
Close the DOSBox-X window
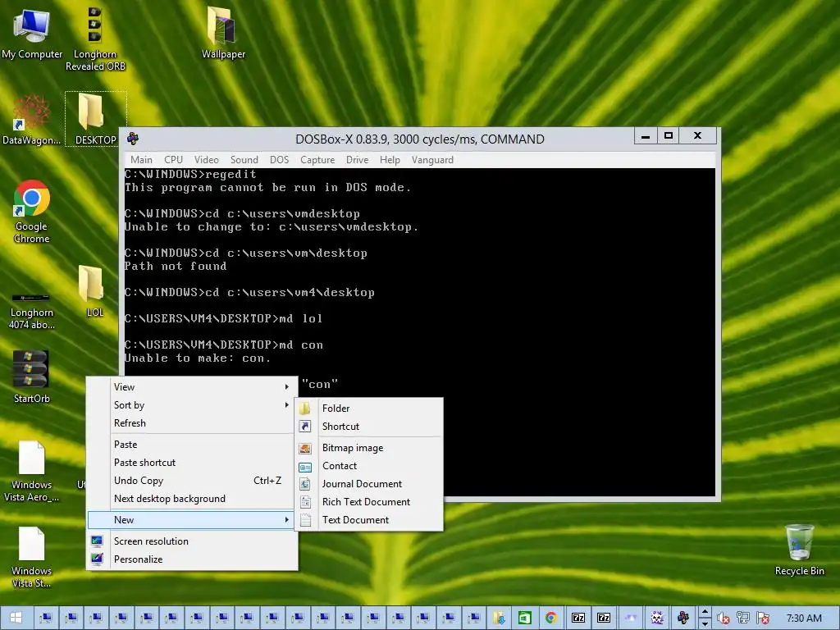[x=697, y=135]
